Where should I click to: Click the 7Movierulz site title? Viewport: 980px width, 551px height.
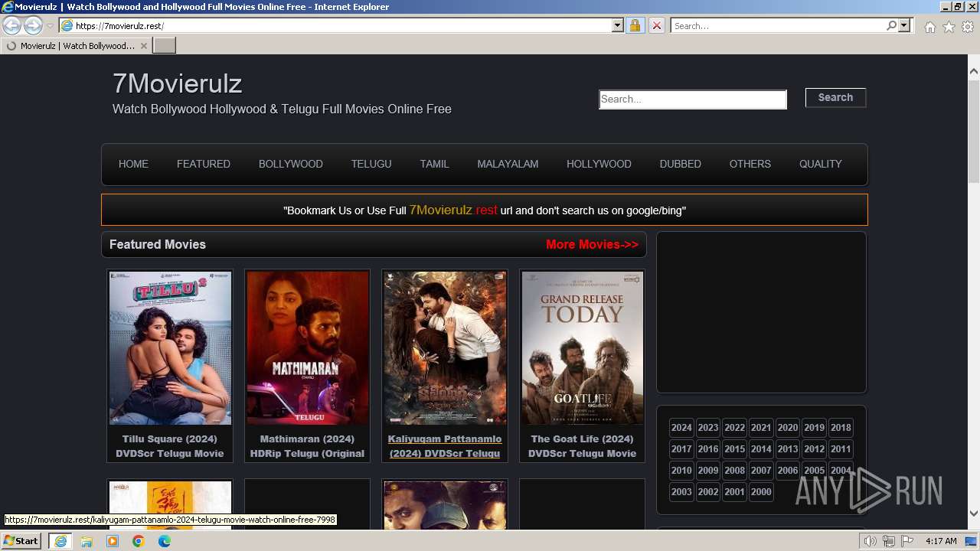(177, 83)
